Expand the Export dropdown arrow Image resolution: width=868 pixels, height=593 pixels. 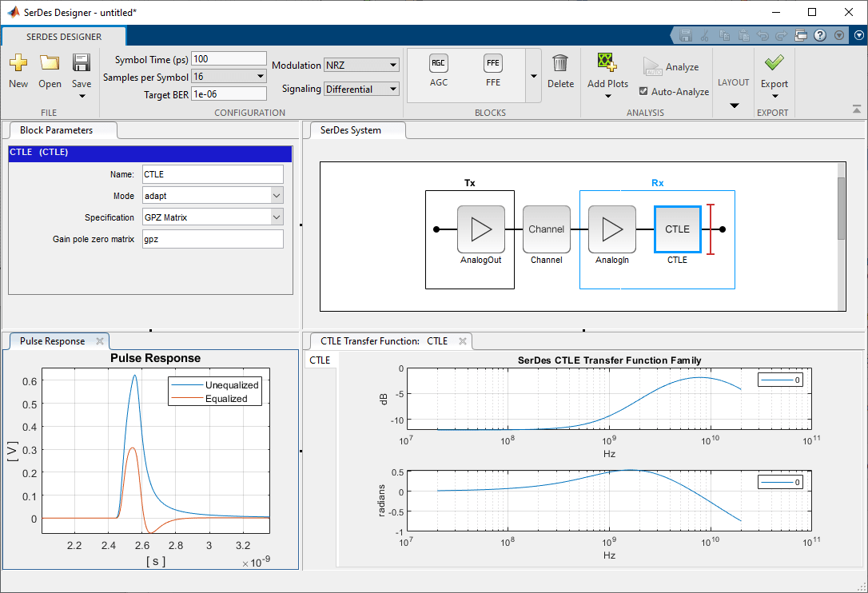click(x=774, y=97)
